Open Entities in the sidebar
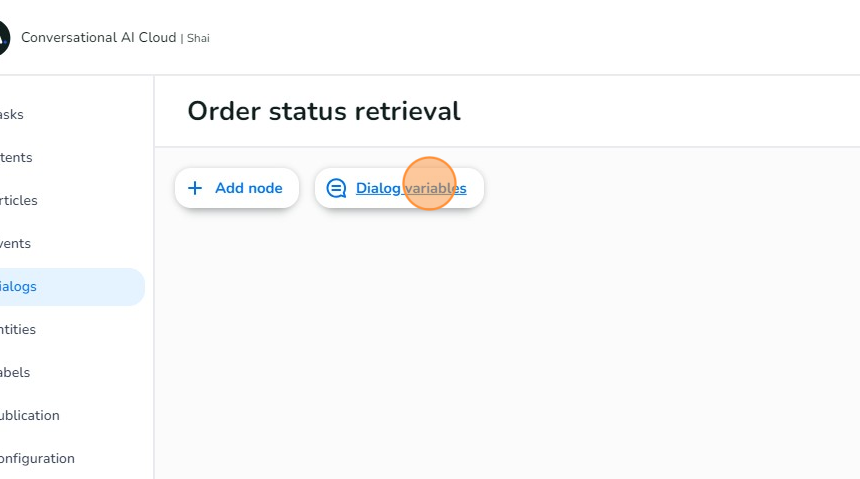 tap(18, 329)
